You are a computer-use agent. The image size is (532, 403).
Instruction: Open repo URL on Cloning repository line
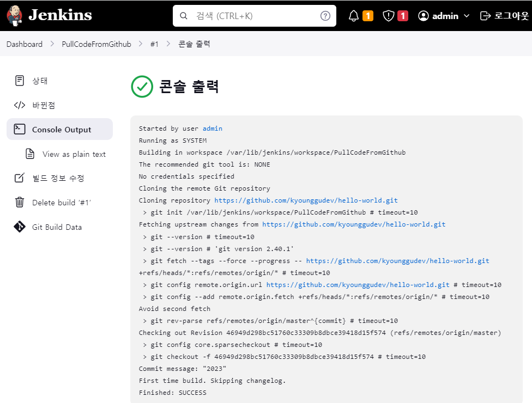click(x=306, y=200)
